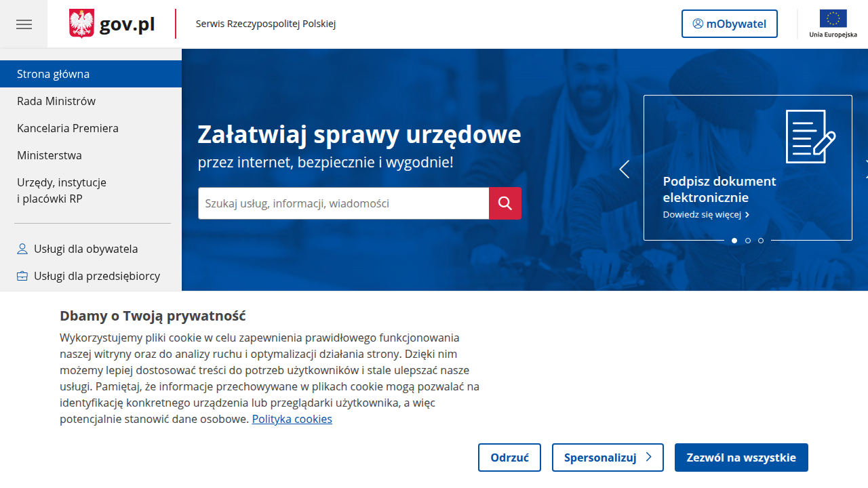
Task: Open Rada Ministrów menu item
Action: [x=91, y=101]
